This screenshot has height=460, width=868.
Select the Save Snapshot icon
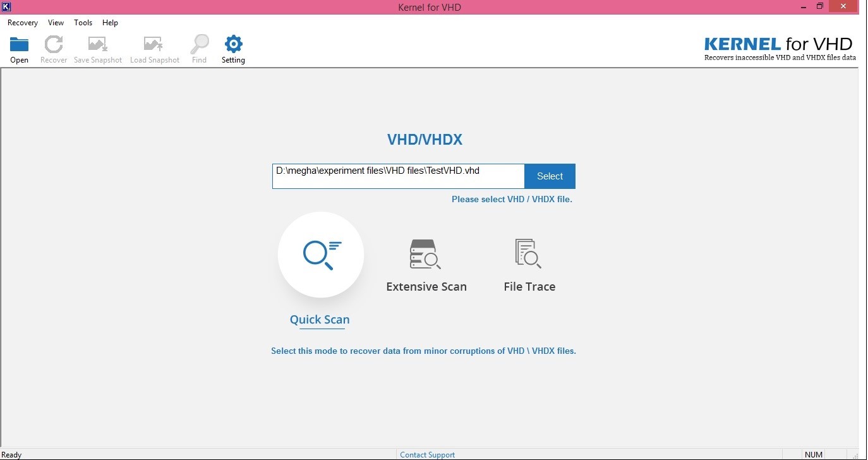point(97,48)
